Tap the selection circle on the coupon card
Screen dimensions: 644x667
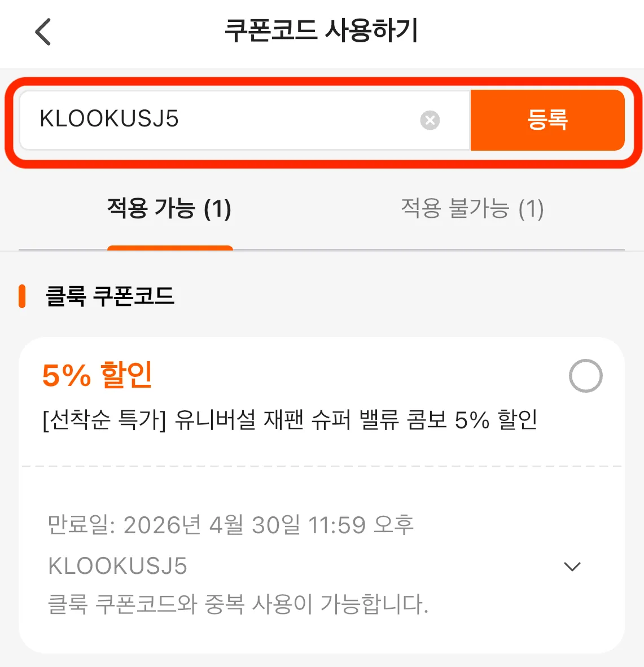click(x=586, y=376)
